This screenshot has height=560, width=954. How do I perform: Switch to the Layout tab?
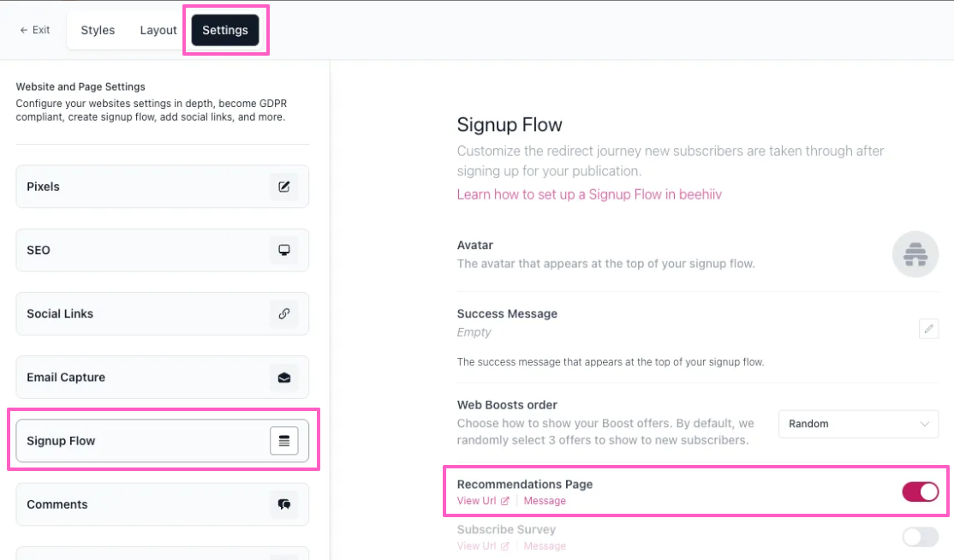pyautogui.click(x=158, y=30)
